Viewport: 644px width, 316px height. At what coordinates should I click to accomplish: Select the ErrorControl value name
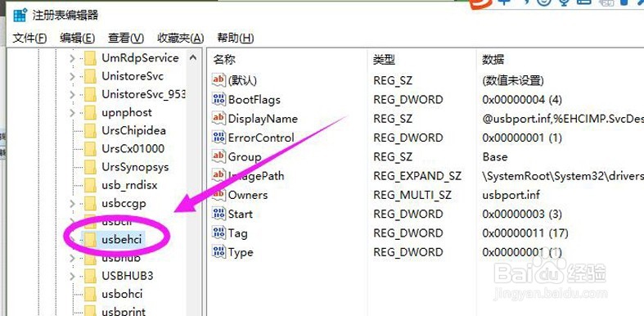click(261, 138)
